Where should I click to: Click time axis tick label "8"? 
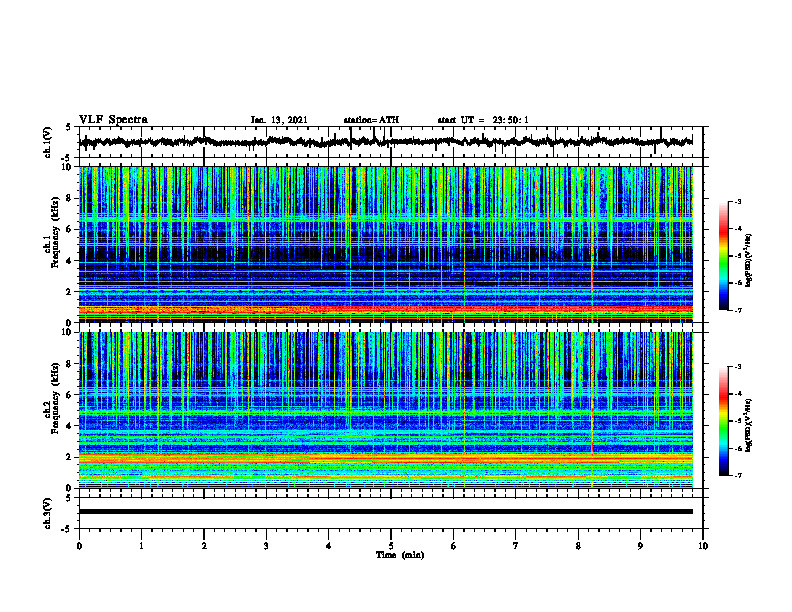point(578,546)
